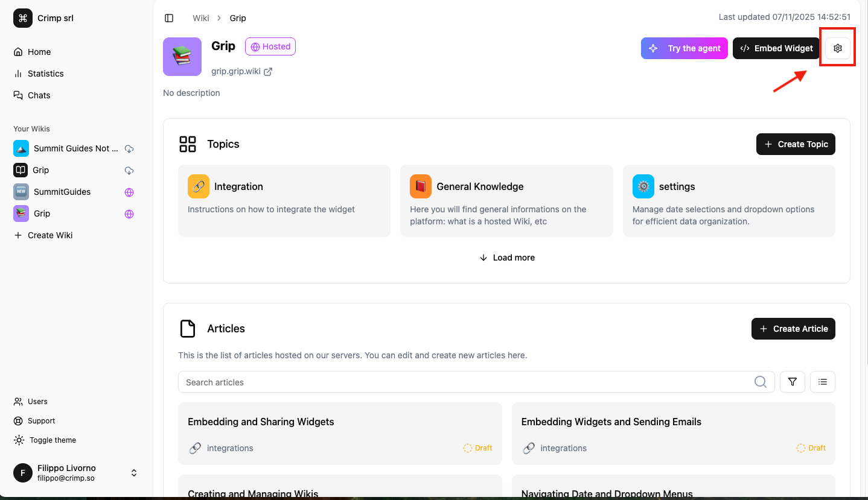Viewport: 868px width, 500px height.
Task: Navigate to Wiki in the breadcrumb
Action: click(200, 18)
